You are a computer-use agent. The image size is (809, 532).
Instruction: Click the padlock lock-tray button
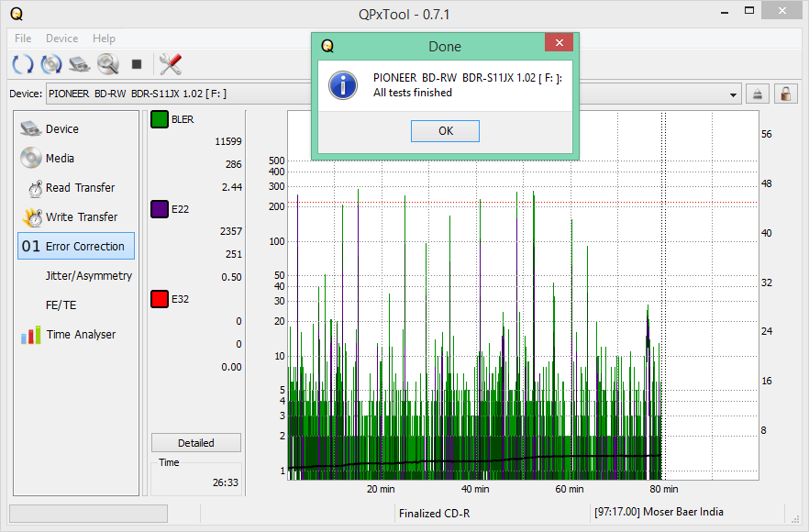[x=785, y=94]
